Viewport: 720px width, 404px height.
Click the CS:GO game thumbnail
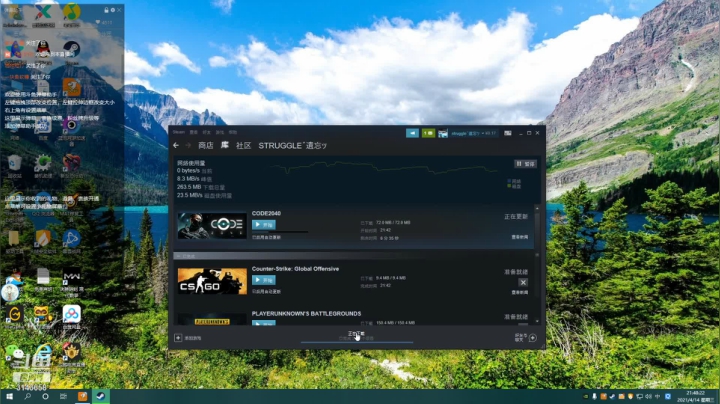212,281
